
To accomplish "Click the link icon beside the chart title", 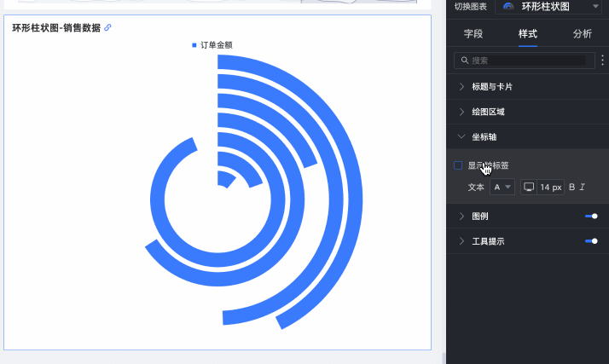I will 107,27.
